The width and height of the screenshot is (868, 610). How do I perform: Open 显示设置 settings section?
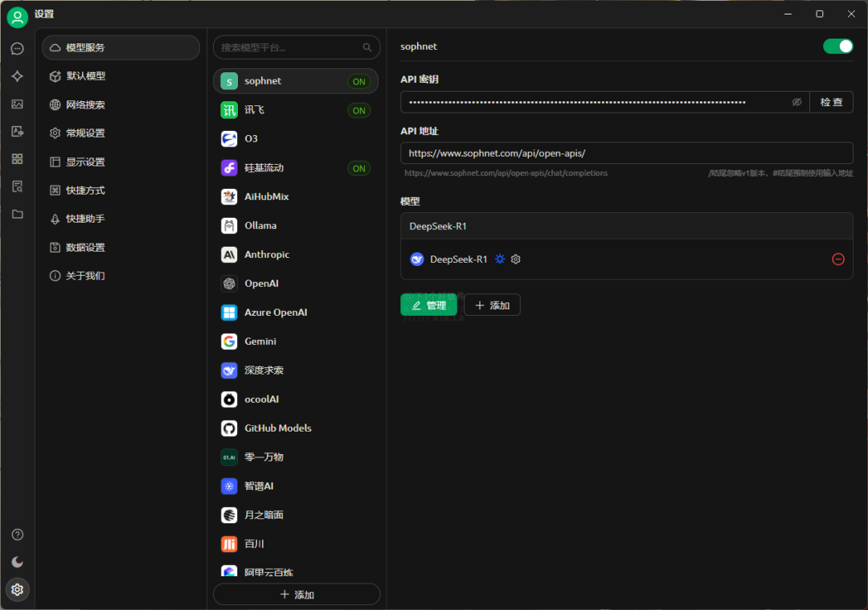pyautogui.click(x=121, y=162)
